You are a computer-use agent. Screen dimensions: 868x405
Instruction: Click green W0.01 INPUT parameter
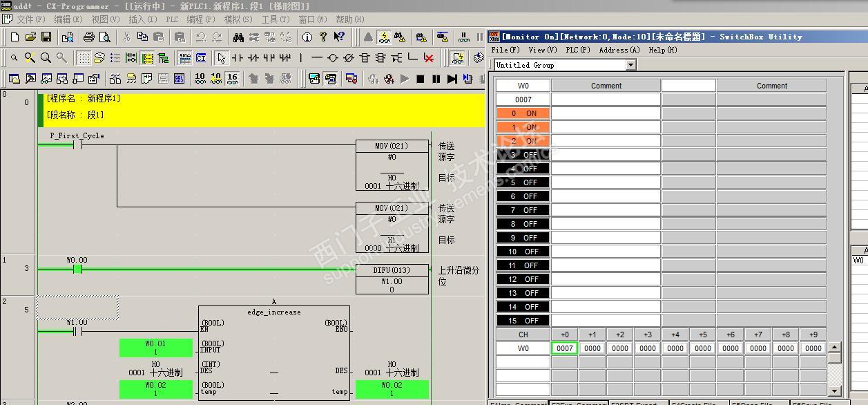point(155,348)
